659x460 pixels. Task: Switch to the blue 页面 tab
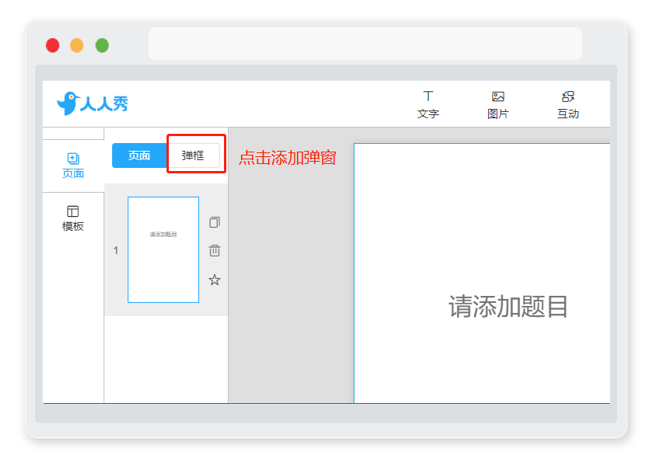click(x=139, y=155)
